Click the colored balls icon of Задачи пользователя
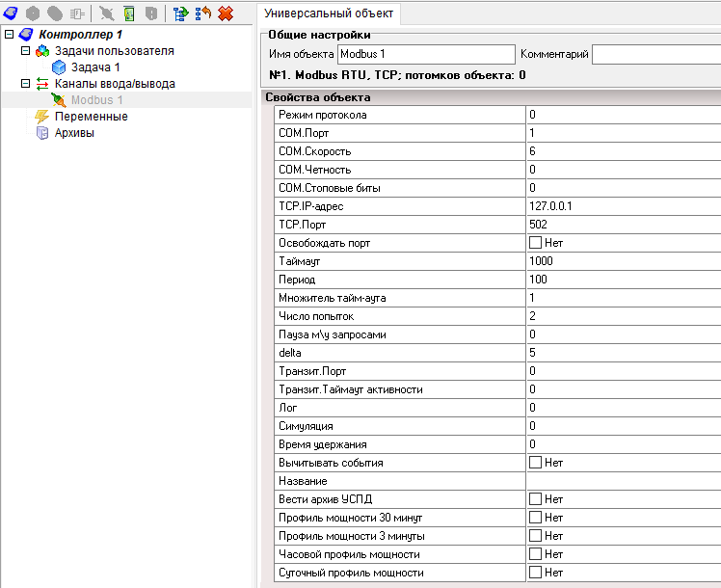This screenshot has width=721, height=588. pos(42,51)
